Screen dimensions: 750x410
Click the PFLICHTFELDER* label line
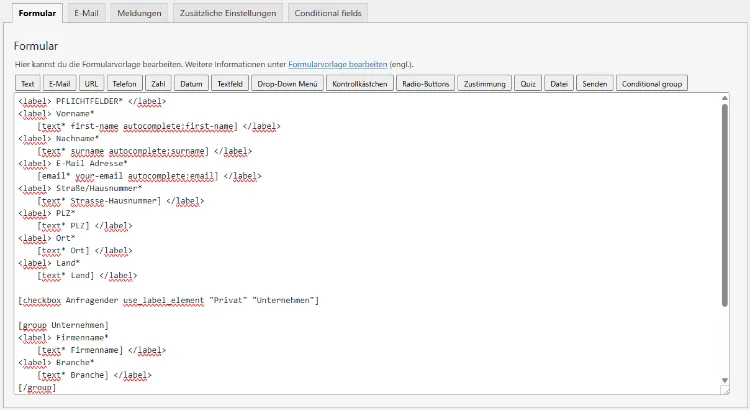pyautogui.click(x=92, y=101)
